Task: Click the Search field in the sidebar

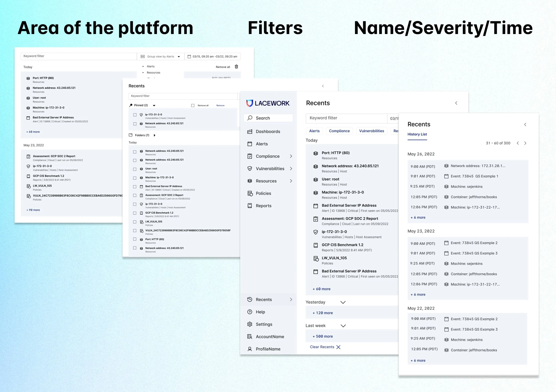Action: tap(268, 118)
